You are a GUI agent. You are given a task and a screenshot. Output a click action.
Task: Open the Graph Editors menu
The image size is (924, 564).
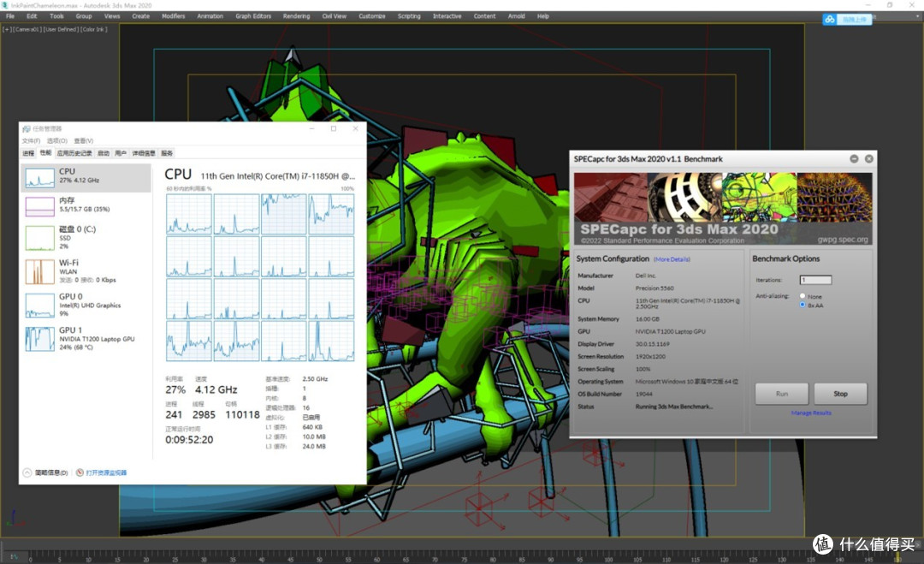(x=253, y=16)
